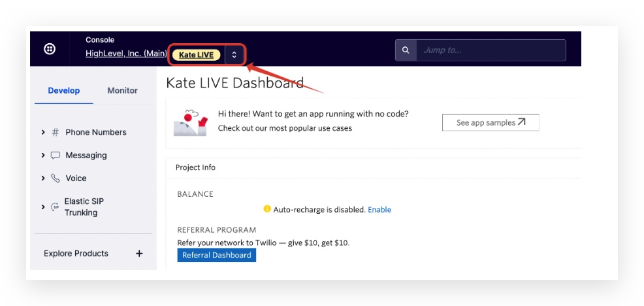Click the plus icon beside Explore Products
This screenshot has width=644, height=306.
click(139, 254)
